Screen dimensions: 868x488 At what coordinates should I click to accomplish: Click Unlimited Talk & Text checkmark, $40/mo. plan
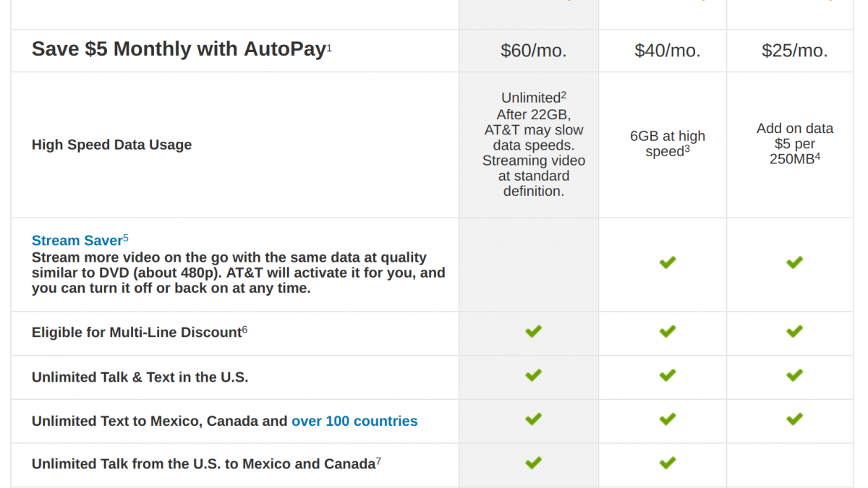[x=668, y=376]
